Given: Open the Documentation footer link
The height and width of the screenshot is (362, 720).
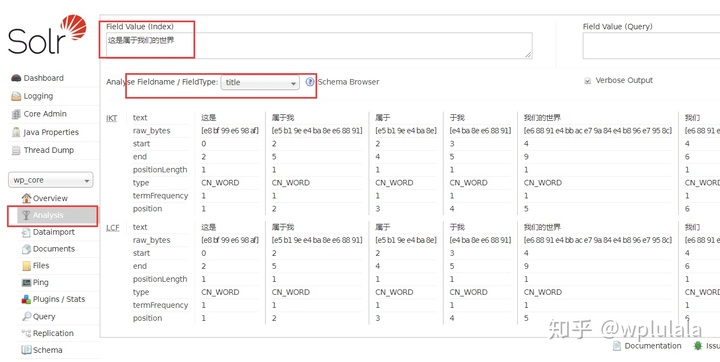Looking at the screenshot, I should point(652,346).
